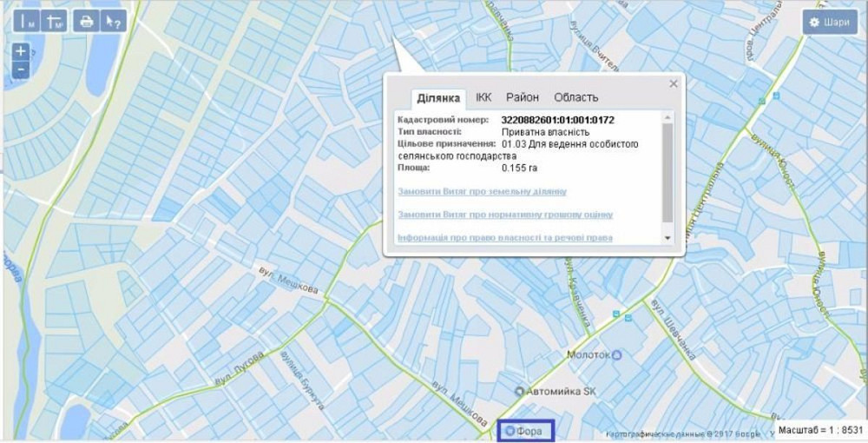868x443 pixels.
Task: Zoom in with the plus button
Action: (21, 52)
